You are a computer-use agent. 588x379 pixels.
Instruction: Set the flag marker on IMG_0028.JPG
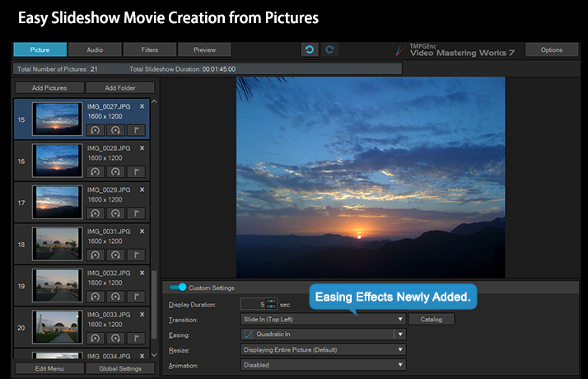136,172
